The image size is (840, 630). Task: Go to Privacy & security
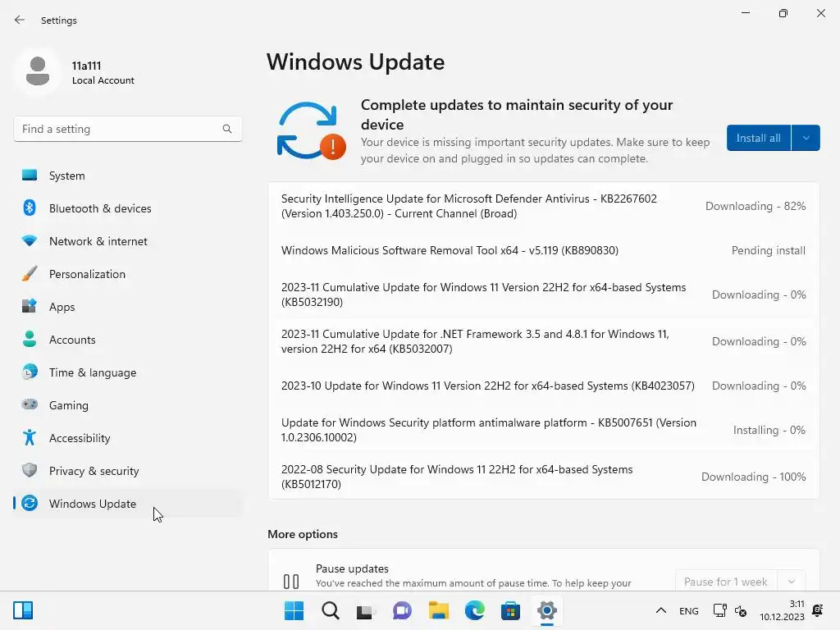click(127, 471)
